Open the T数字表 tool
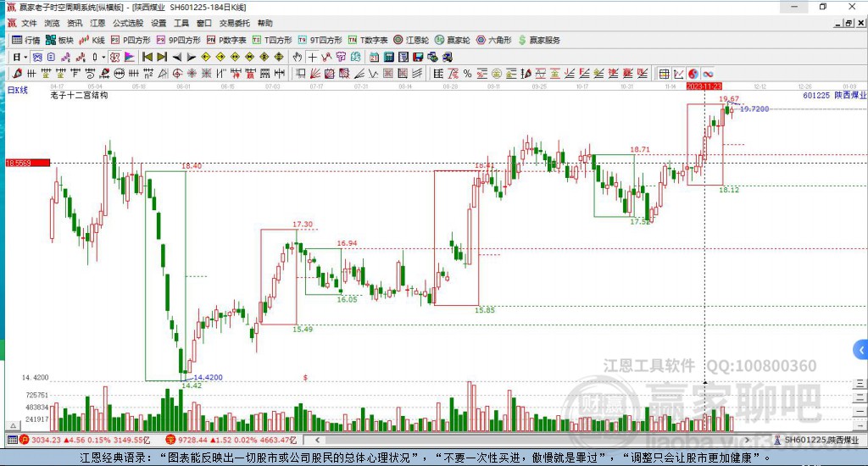Screen dimensions: 868x466 (368, 40)
